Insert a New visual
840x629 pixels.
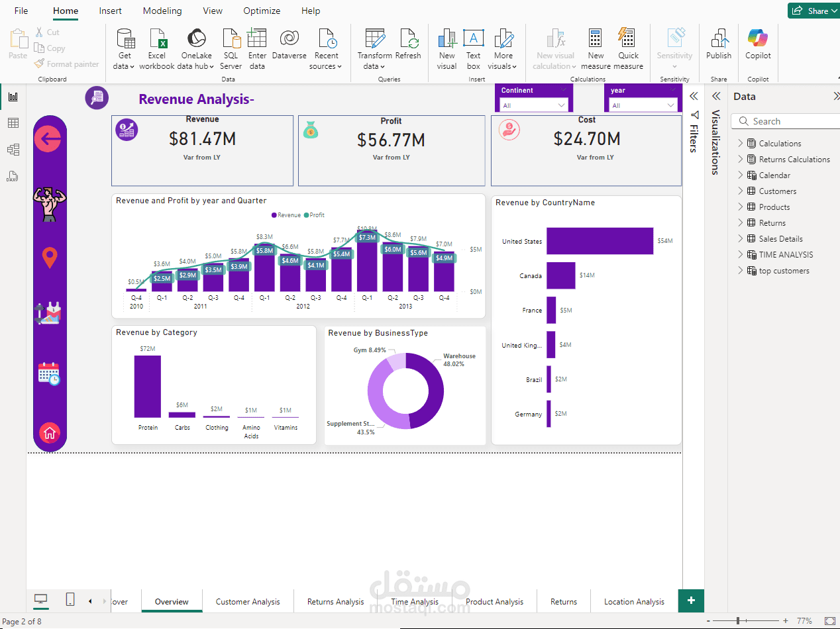click(x=447, y=50)
